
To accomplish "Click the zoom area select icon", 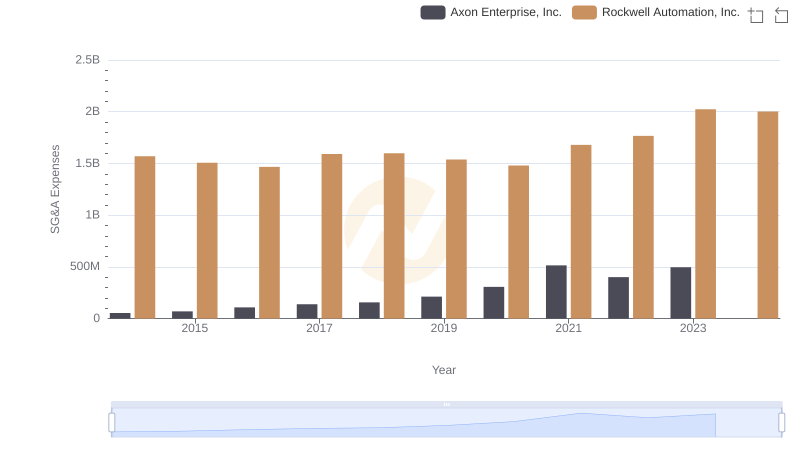I will 756,15.
